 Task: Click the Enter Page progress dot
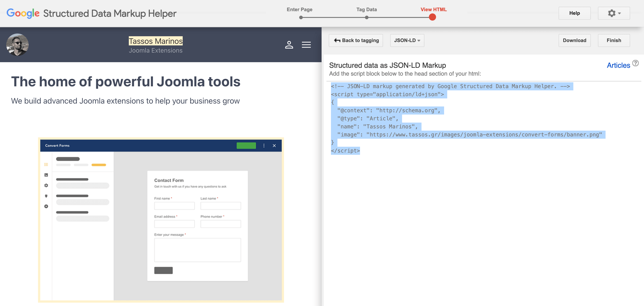click(301, 17)
